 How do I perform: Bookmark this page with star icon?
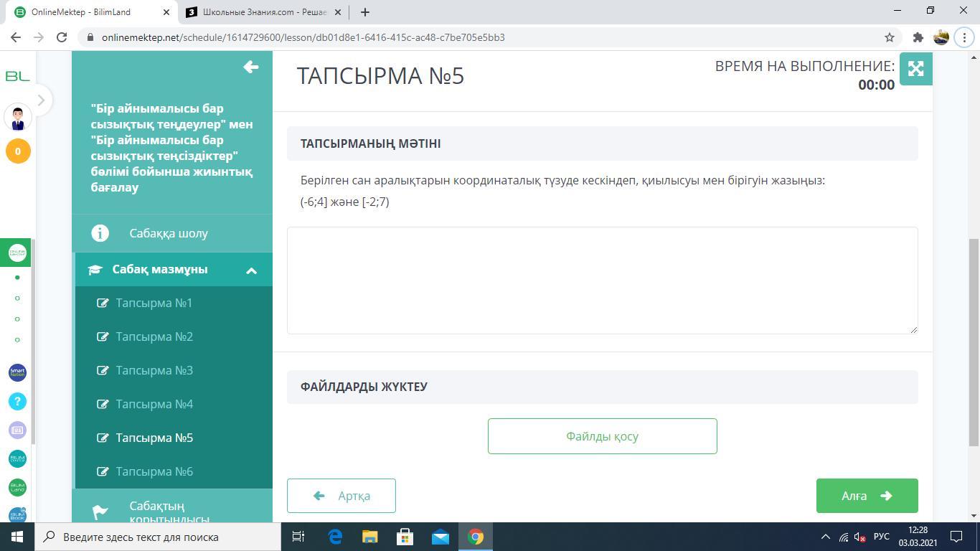(x=890, y=37)
